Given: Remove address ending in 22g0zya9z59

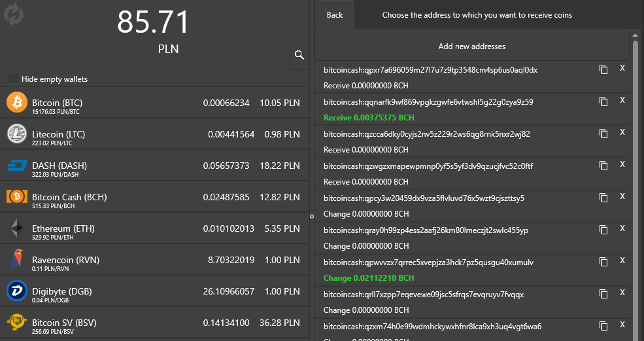Looking at the screenshot, I should [x=622, y=100].
